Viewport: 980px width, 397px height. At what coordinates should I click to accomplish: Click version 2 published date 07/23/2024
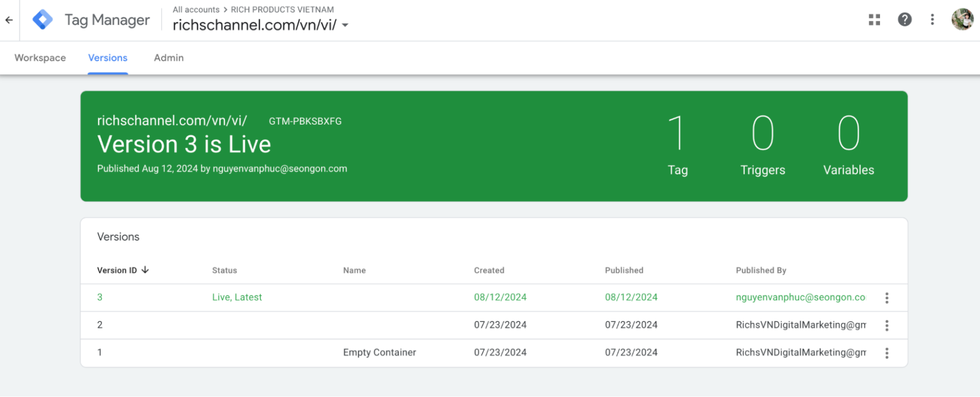click(631, 325)
